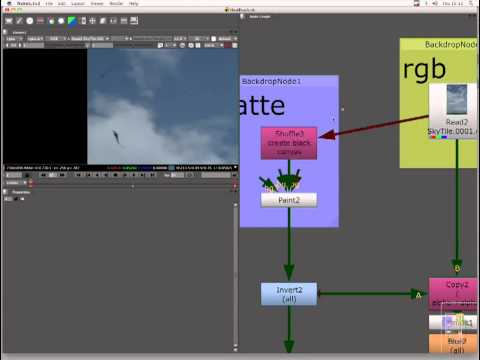Open the Draw nodes toolbar menu
This screenshot has height=360, width=480.
(x=19, y=21)
